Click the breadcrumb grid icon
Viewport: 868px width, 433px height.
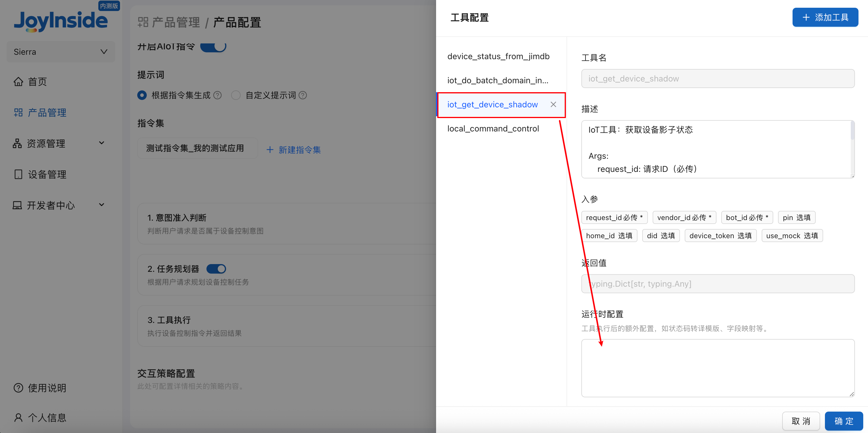click(x=143, y=22)
